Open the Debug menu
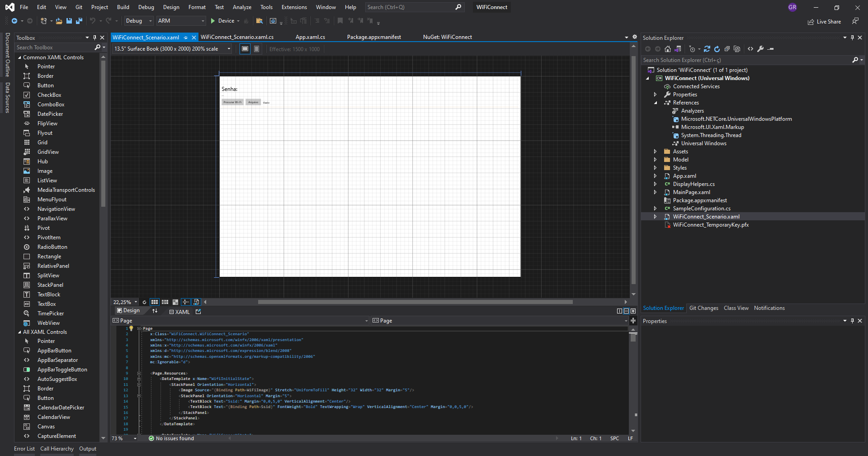The image size is (868, 456). coord(146,7)
